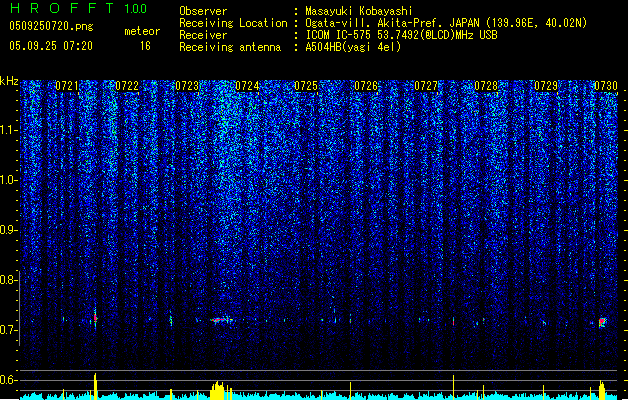Click the 1.0 kHz axis label

[9, 180]
